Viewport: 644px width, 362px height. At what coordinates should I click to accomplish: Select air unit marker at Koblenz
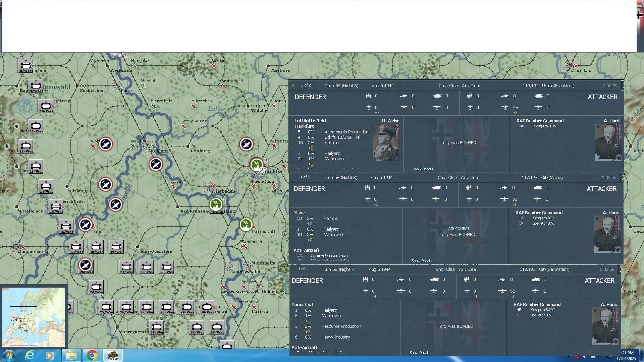pyautogui.click(x=156, y=164)
